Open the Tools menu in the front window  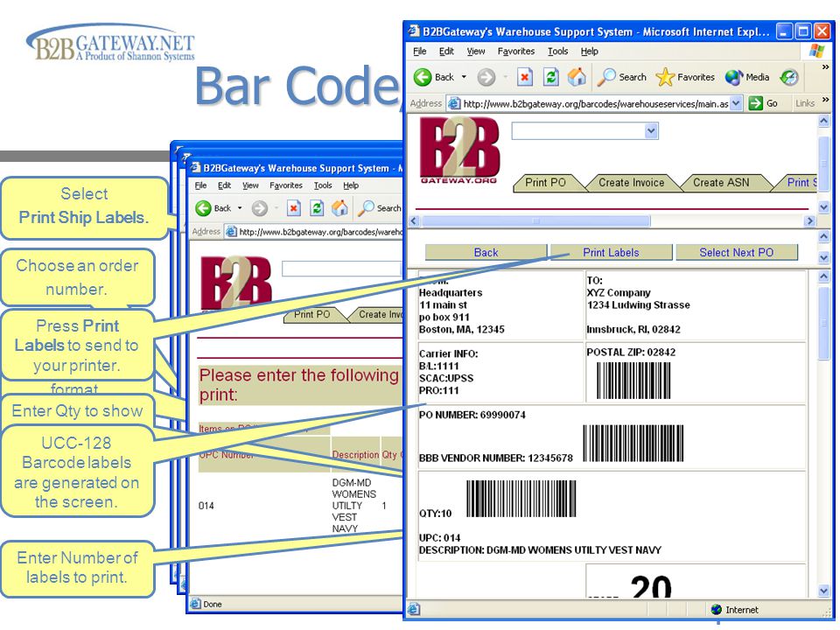pyautogui.click(x=557, y=52)
